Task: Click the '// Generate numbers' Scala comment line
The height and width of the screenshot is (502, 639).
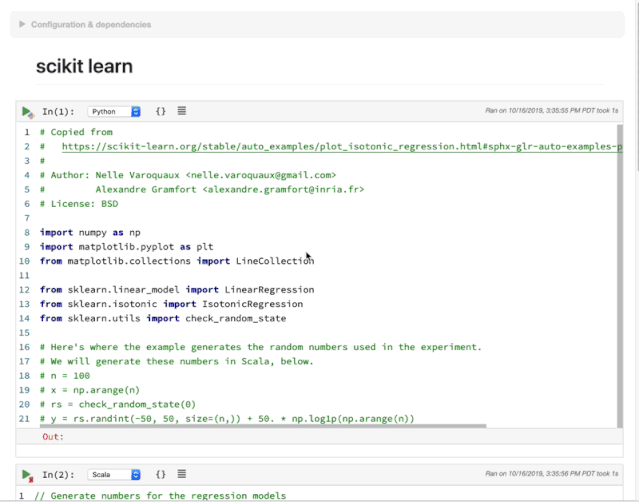Action: [x=160, y=495]
